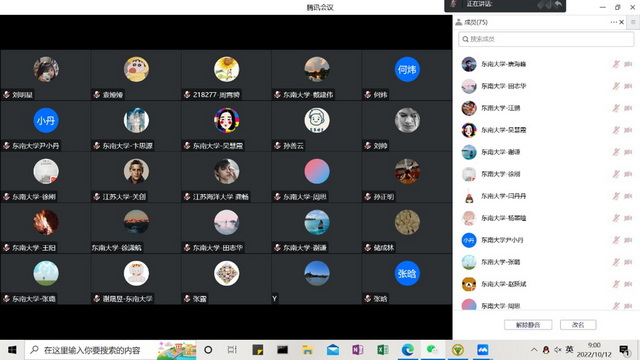Toggle microphone icon for 东南大学尹小丹 in list
This screenshot has width=640, height=360.
[616, 240]
